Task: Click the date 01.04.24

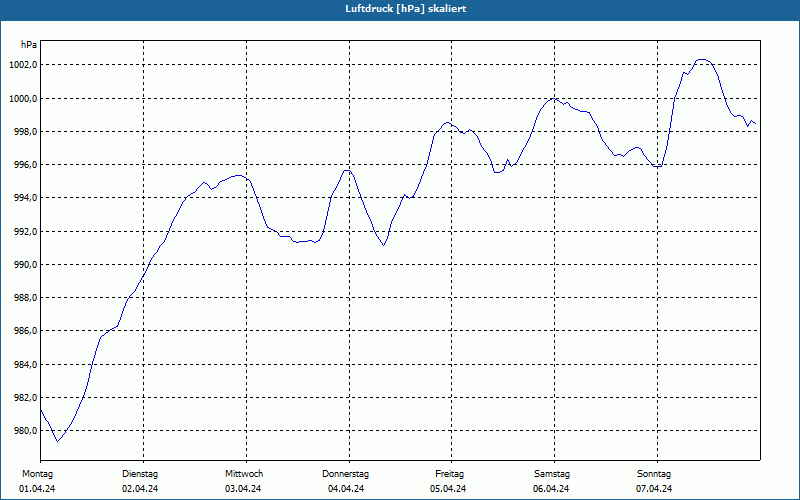Action: point(37,489)
